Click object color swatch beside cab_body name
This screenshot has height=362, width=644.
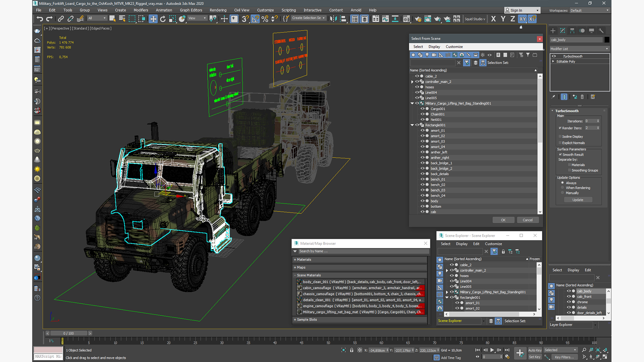pyautogui.click(x=607, y=40)
